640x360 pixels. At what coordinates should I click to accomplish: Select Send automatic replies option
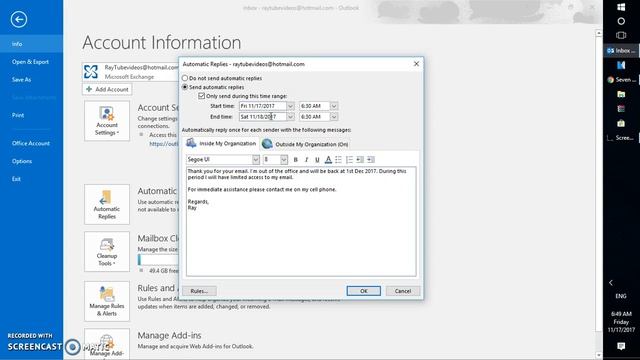185,87
